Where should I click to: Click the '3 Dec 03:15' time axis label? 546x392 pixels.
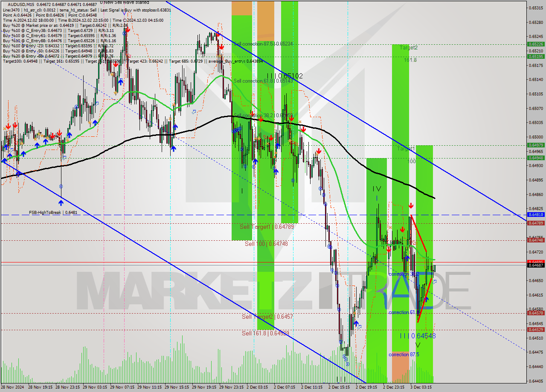pyautogui.click(x=421, y=388)
